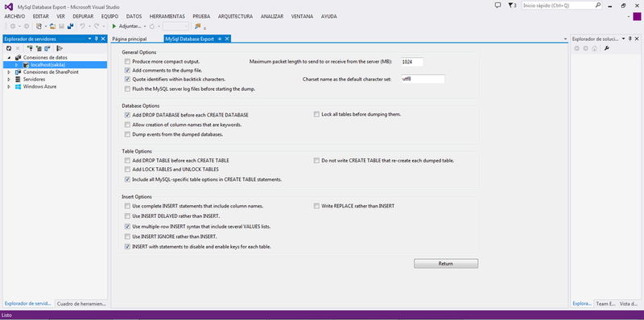This screenshot has width=644, height=320.
Task: Pin the Explorador de servidores panel
Action: [97, 39]
